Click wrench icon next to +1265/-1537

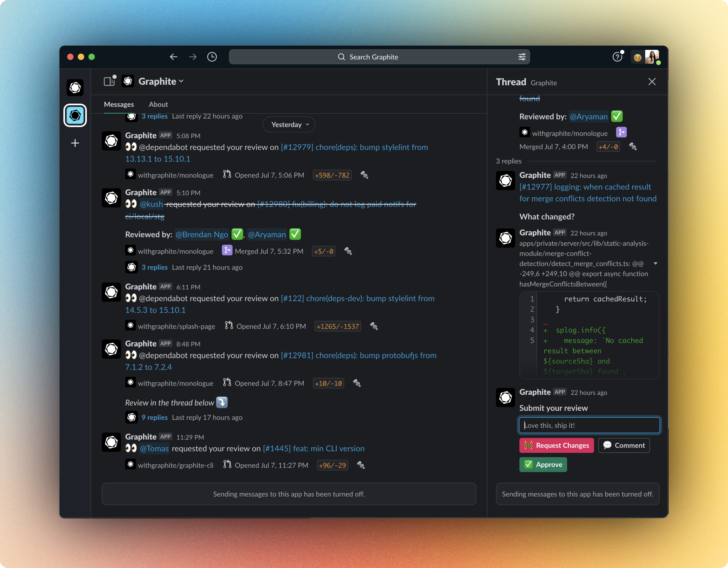(x=374, y=326)
